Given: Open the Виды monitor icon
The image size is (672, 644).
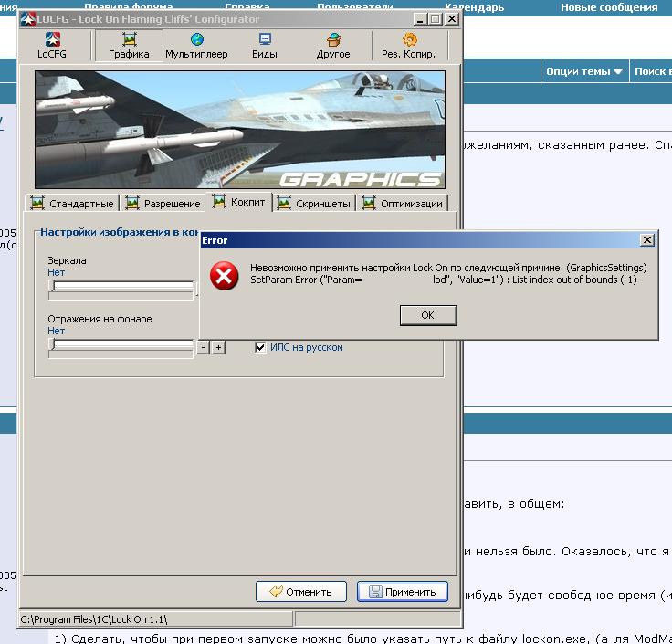Looking at the screenshot, I should 265,46.
